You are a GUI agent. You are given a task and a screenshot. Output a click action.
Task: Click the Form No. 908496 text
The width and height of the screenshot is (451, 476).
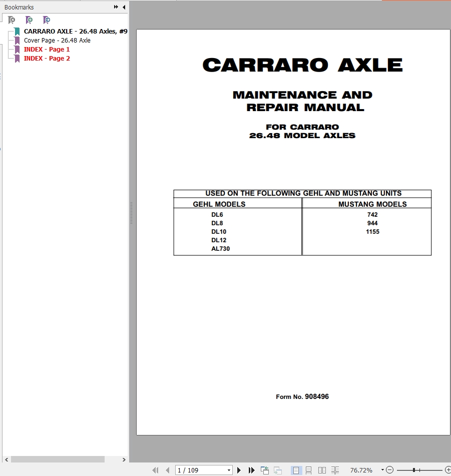(302, 396)
